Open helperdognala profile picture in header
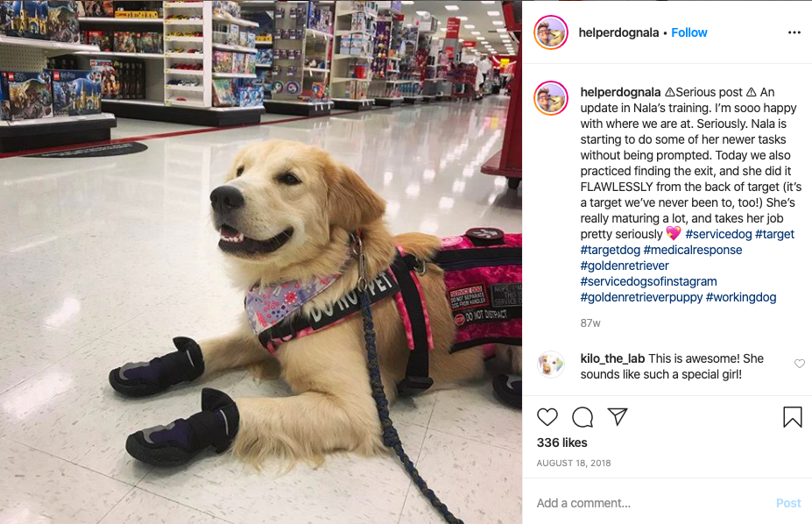 coord(551,32)
